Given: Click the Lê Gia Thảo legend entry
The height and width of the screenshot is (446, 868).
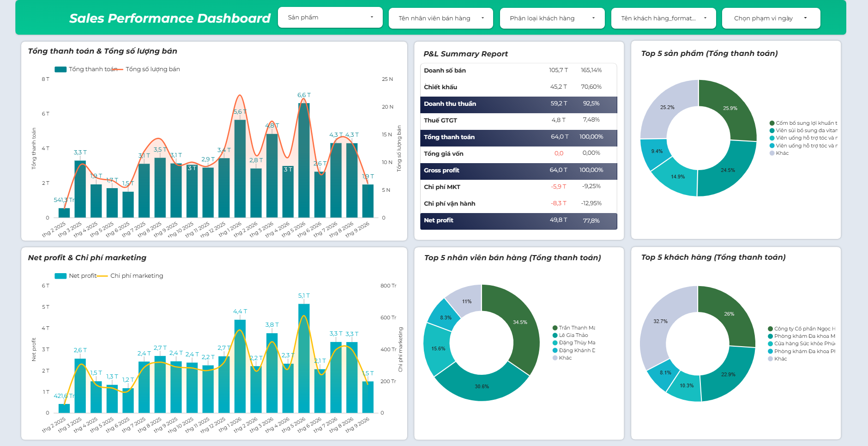Looking at the screenshot, I should point(570,335).
